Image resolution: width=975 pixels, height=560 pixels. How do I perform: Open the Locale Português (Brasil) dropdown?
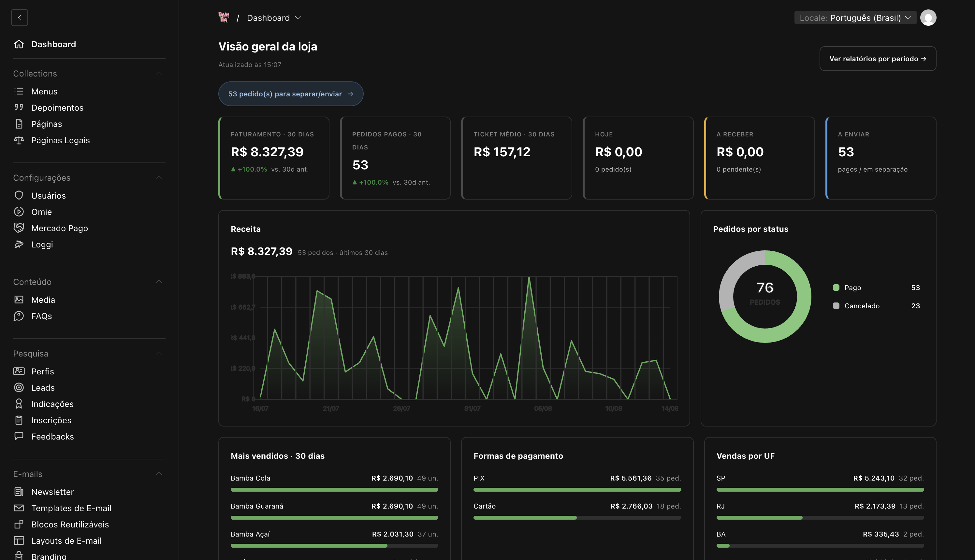click(855, 18)
